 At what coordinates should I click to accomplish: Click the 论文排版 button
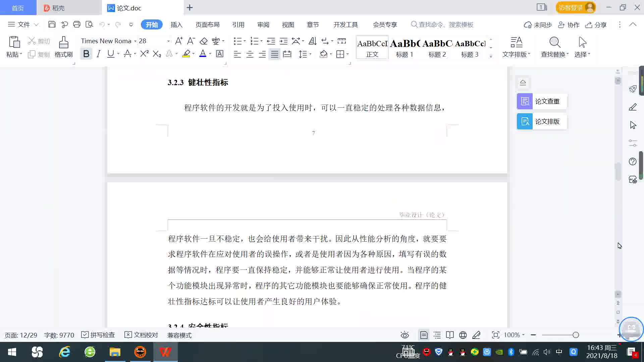point(542,122)
